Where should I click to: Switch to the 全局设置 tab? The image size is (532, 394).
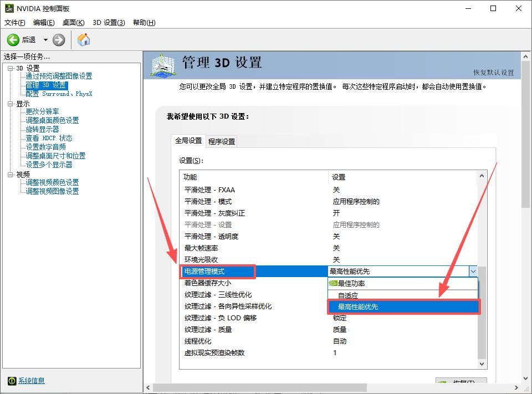(188, 141)
